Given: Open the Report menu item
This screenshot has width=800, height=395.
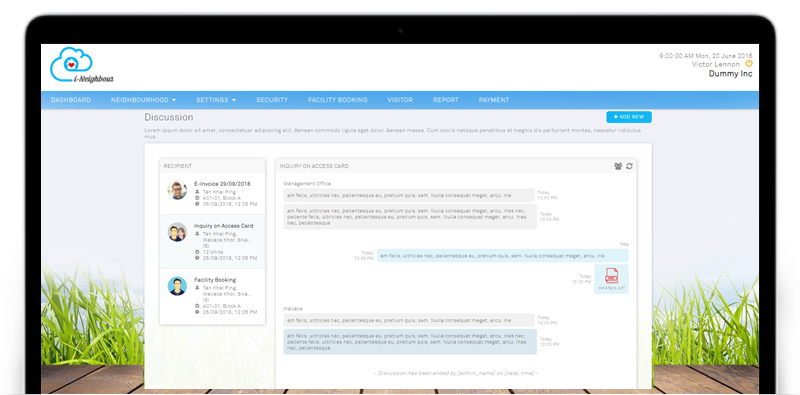Looking at the screenshot, I should tap(445, 100).
